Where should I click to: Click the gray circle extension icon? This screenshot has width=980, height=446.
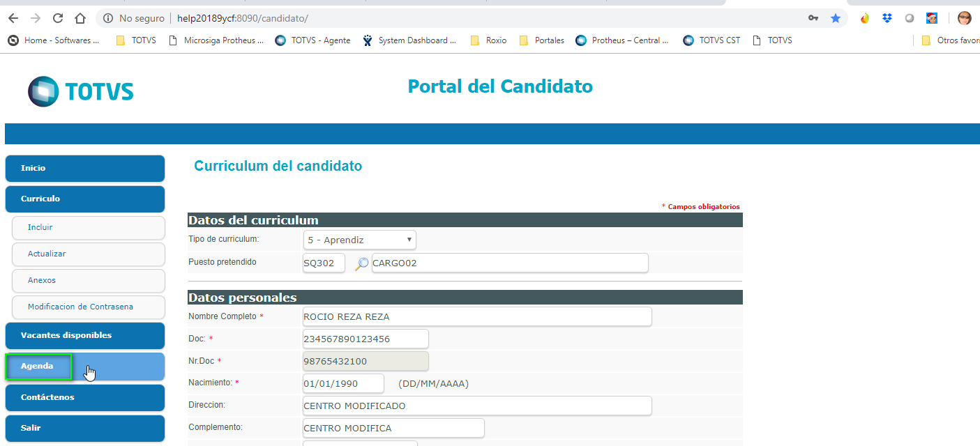pos(910,18)
